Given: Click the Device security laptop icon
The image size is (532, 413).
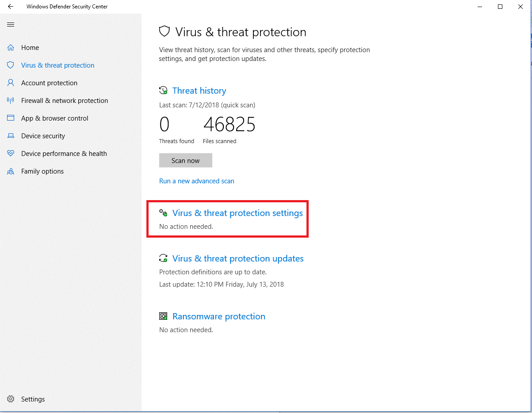Looking at the screenshot, I should tap(11, 136).
